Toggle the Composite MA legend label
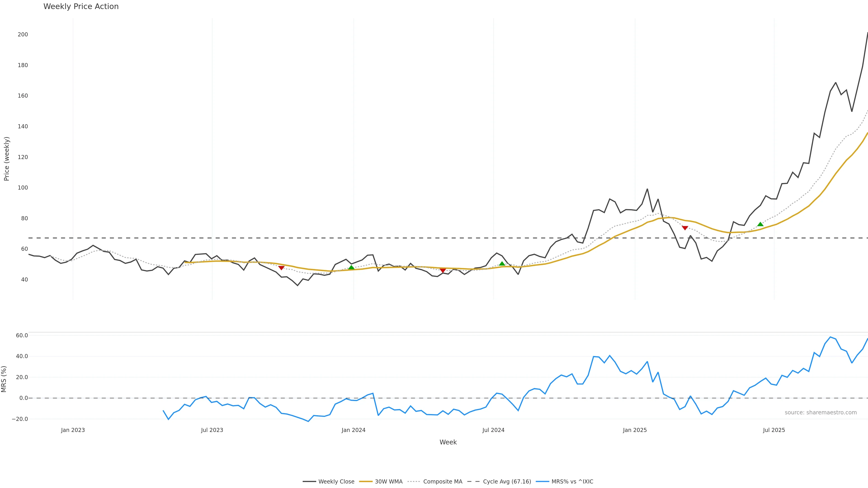The width and height of the screenshot is (868, 488). [x=442, y=482]
